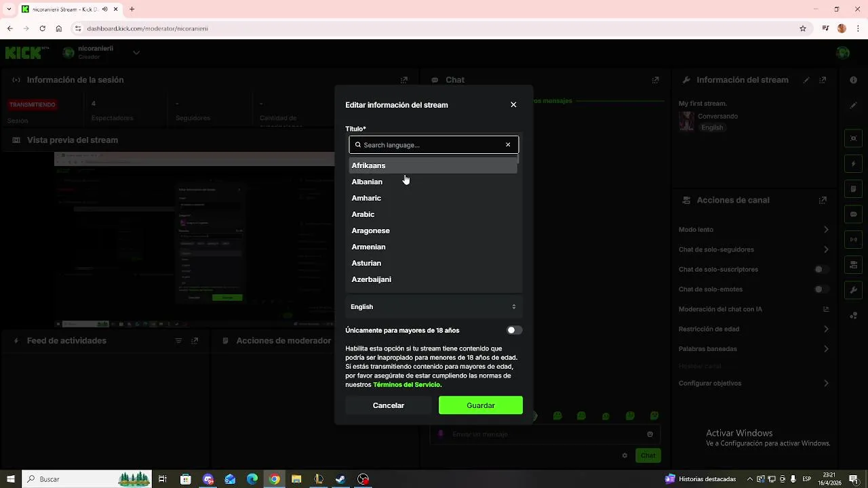Open the Términos del Servicio link
868x488 pixels.
coord(407,385)
